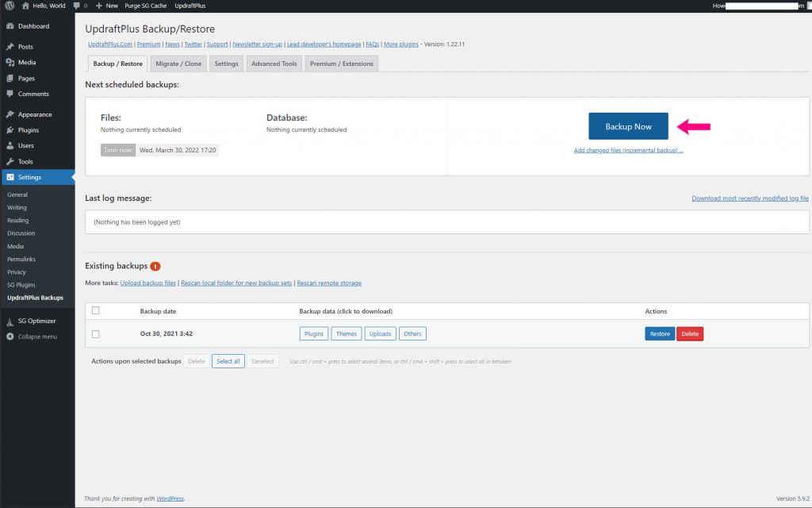Screen dimensions: 812x508
Task: Open the comments bubble icon in admin bar
Action: (77, 6)
